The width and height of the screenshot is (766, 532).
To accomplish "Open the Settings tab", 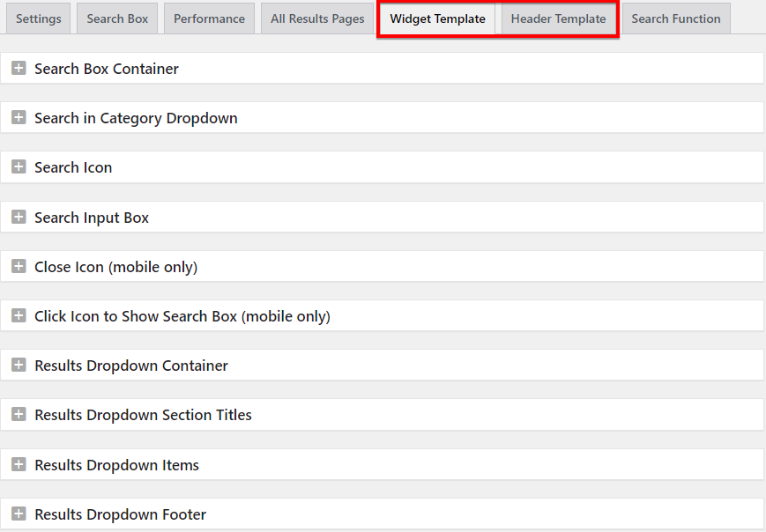I will pos(39,18).
